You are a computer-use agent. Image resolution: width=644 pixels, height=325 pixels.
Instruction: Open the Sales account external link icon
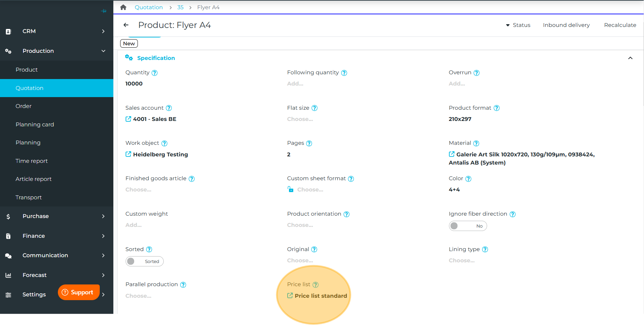tap(128, 119)
